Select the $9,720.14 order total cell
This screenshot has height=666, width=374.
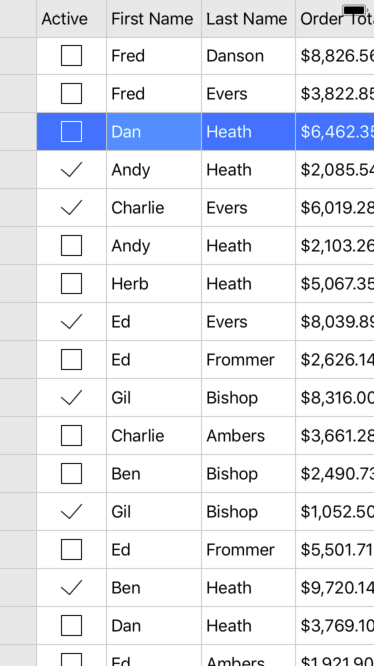pos(335,588)
